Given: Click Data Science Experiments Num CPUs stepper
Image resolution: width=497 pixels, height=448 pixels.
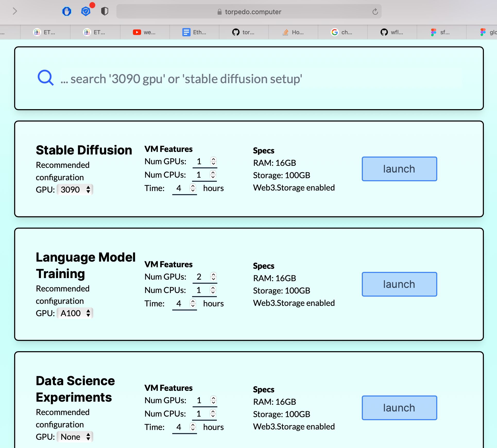Looking at the screenshot, I should click(x=213, y=414).
